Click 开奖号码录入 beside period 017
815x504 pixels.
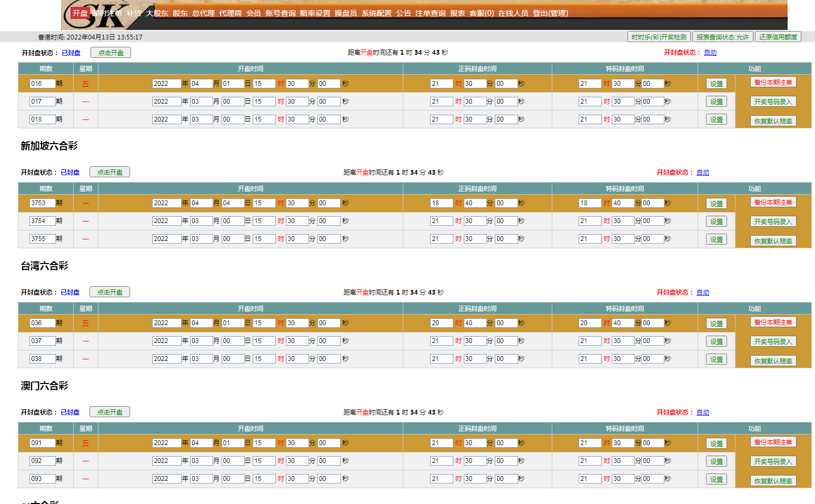(x=773, y=102)
